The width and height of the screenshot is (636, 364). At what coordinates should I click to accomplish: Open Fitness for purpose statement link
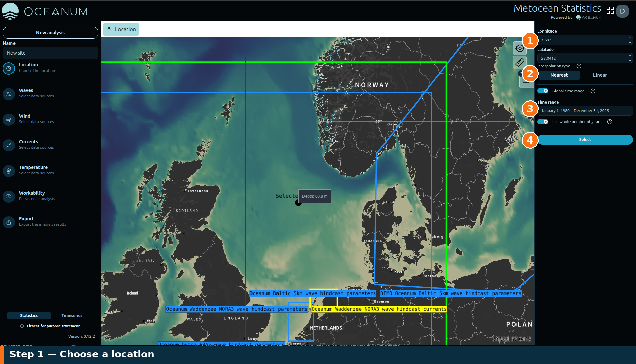point(53,326)
